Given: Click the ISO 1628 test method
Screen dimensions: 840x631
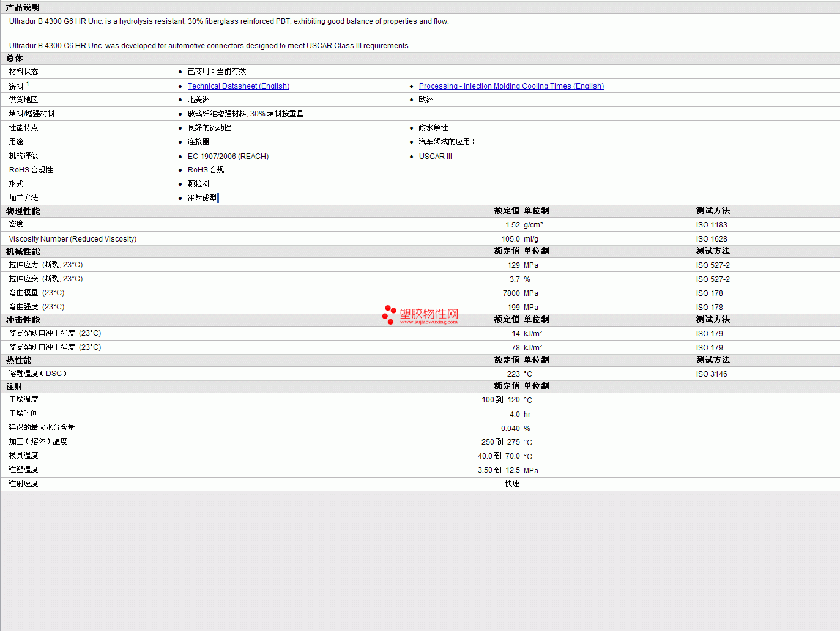Looking at the screenshot, I should (712, 239).
